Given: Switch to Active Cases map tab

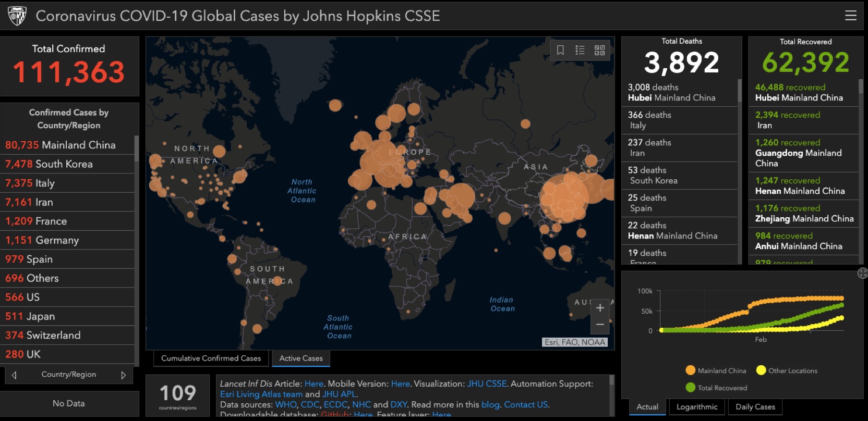Looking at the screenshot, I should click(x=301, y=358).
